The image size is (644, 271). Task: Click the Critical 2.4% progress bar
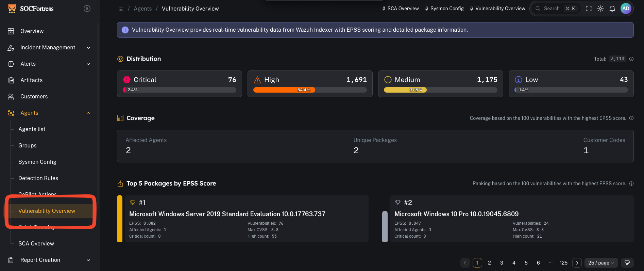coord(180,90)
